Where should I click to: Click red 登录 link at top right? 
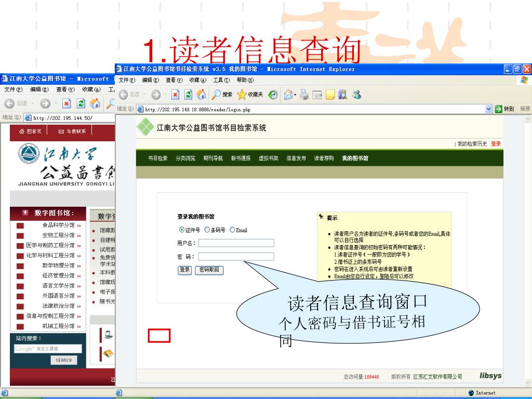click(x=496, y=144)
